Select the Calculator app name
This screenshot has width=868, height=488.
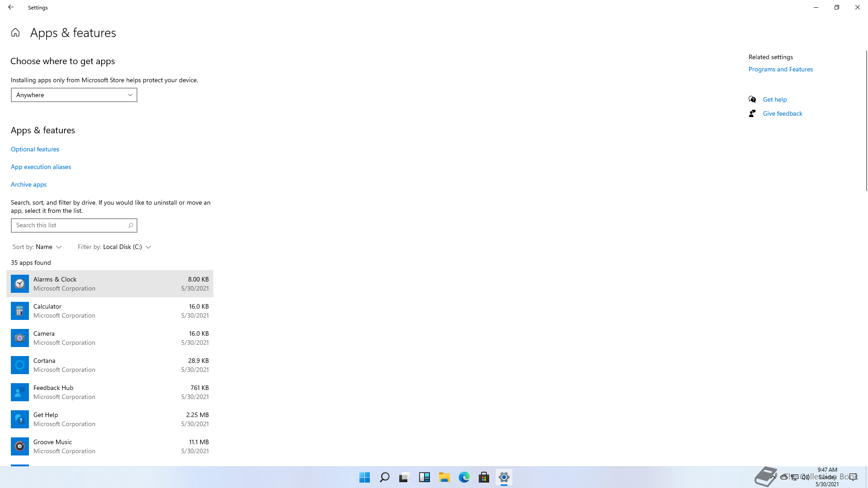[47, 306]
